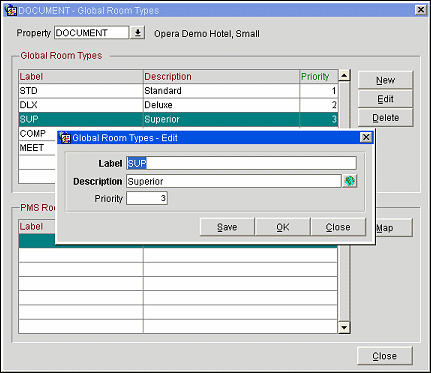Viewport: 431px width, 373px height.
Task: Click the PMS Room Types scroll down arrow
Action: (x=344, y=328)
